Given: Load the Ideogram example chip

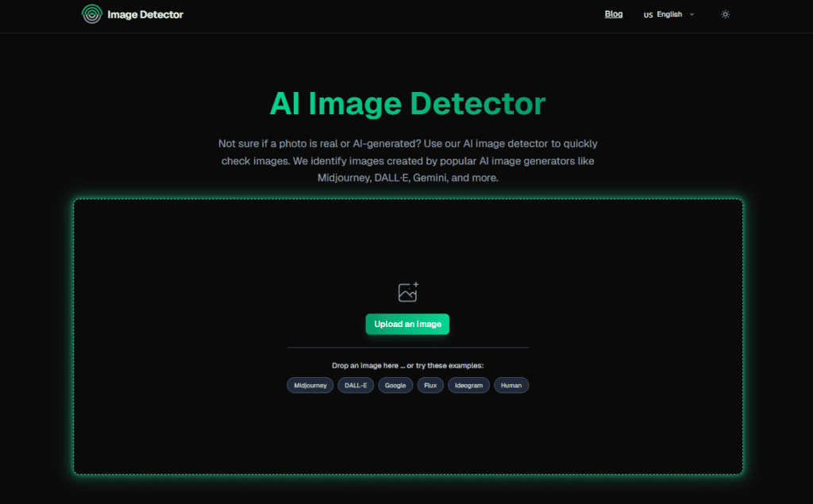Looking at the screenshot, I should (468, 385).
